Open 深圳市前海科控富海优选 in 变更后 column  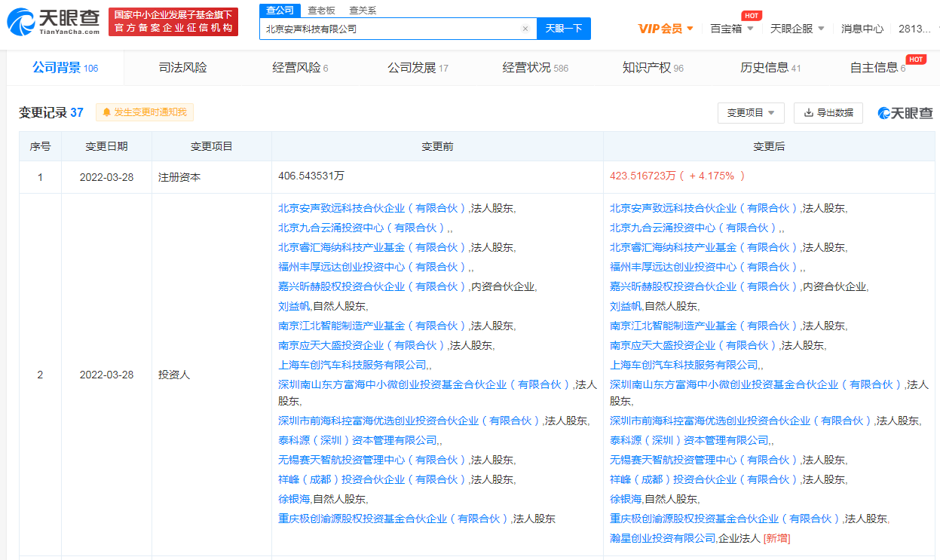(742, 421)
